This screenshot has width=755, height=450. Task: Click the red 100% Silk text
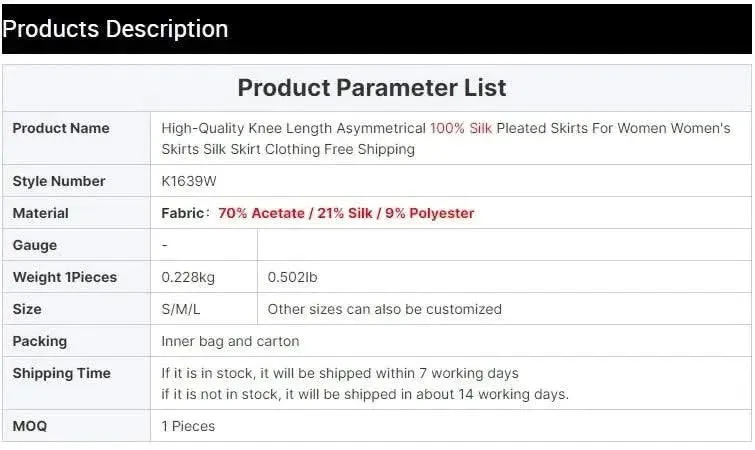tap(461, 128)
